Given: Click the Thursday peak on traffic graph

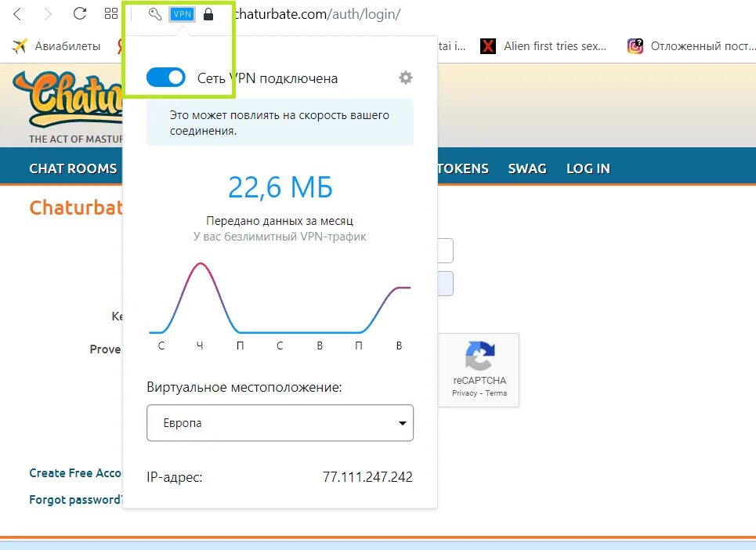Looking at the screenshot, I should (x=201, y=264).
